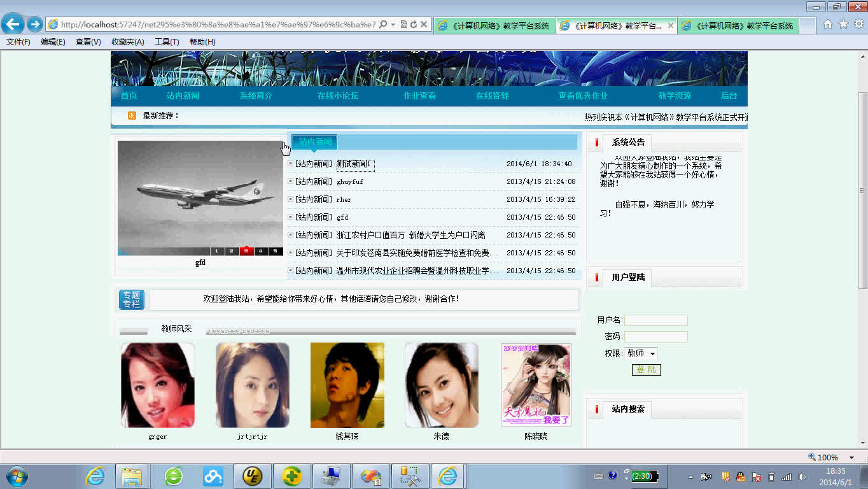Close the active middle browser tab
868x489 pixels.
point(670,26)
